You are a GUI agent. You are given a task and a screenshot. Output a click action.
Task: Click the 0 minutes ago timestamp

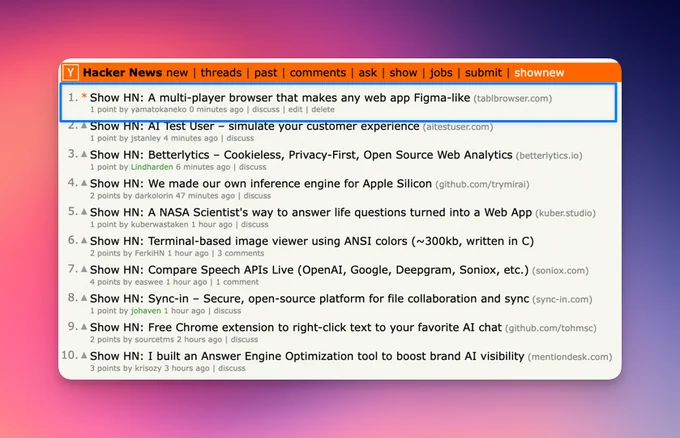[216, 109]
